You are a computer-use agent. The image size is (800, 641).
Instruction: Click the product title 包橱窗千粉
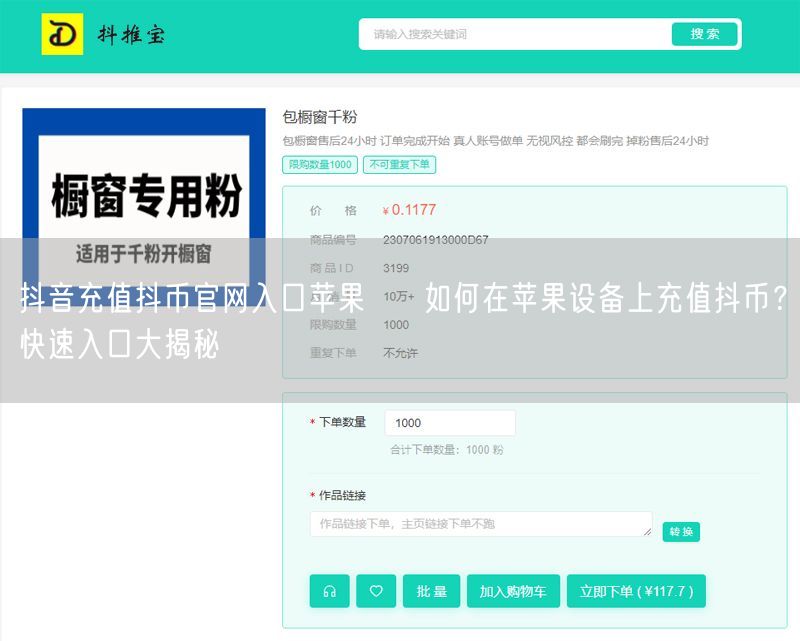(x=320, y=117)
